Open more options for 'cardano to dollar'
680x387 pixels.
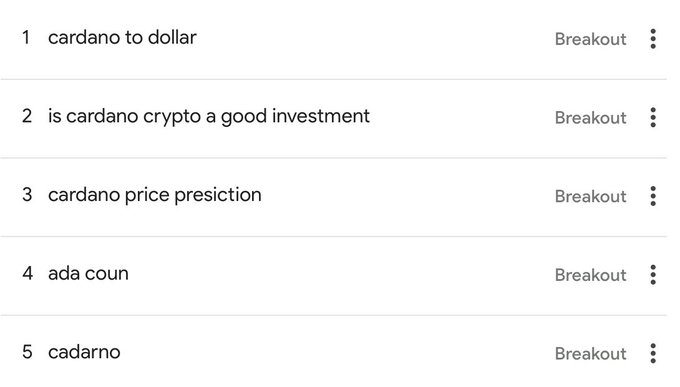coord(653,39)
